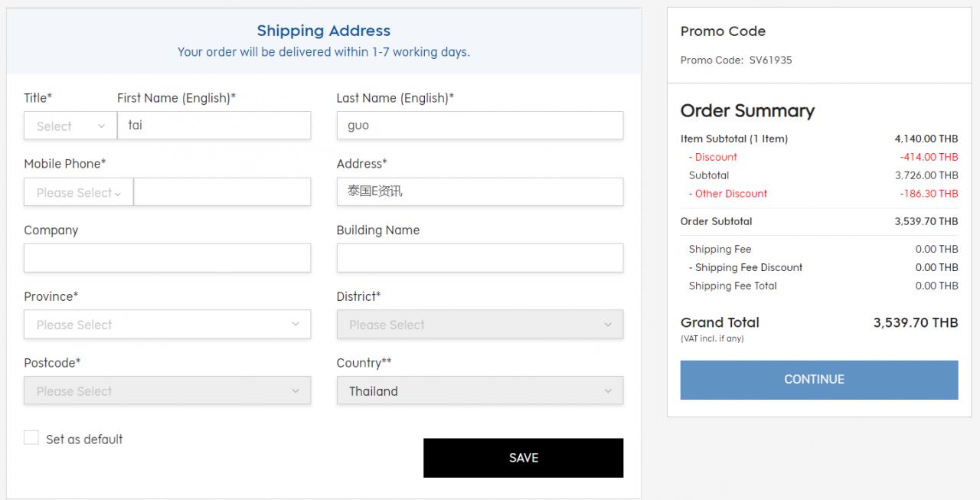980x500 pixels.
Task: Click the mobile phone number input
Action: [222, 192]
